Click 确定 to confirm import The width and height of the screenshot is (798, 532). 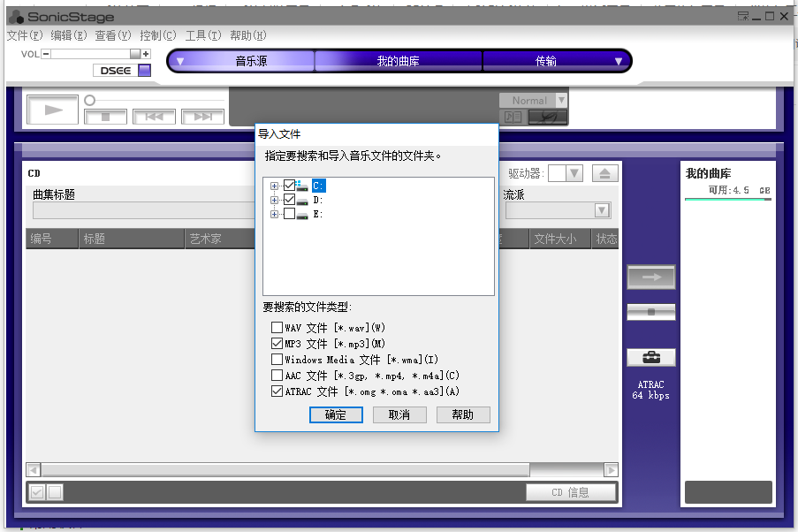tap(336, 415)
